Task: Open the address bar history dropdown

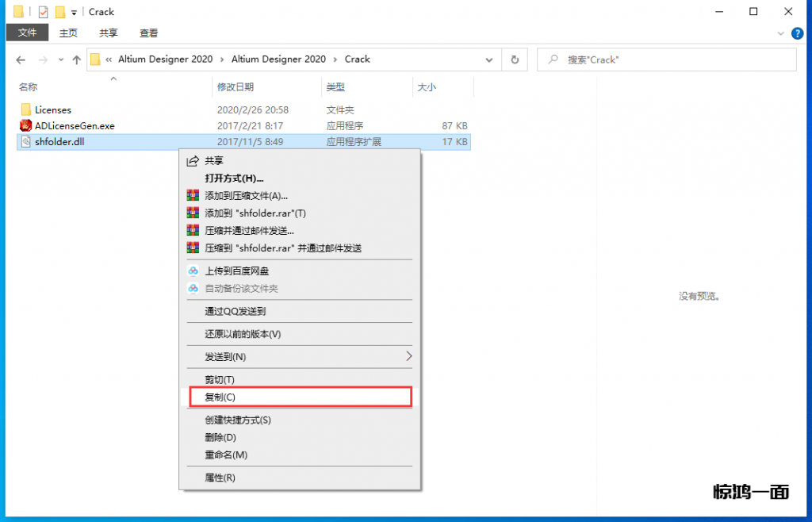Action: 492,59
